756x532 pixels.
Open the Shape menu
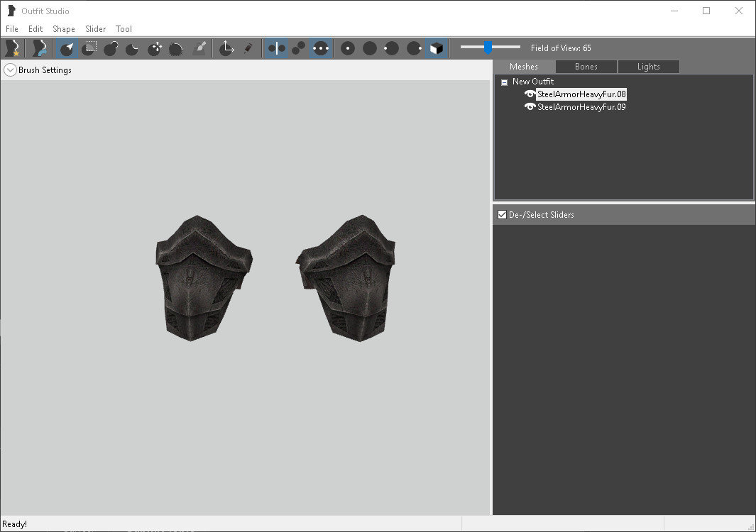pos(64,29)
